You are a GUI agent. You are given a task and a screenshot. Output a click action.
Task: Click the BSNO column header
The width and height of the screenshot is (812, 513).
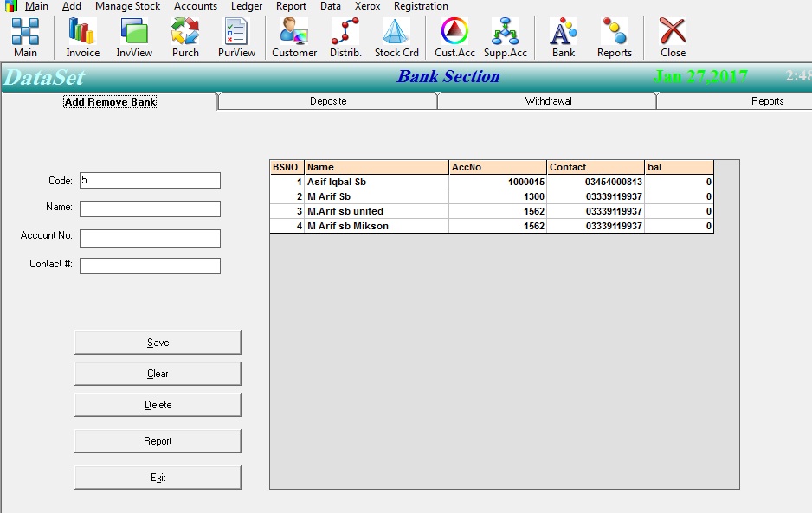click(x=287, y=167)
